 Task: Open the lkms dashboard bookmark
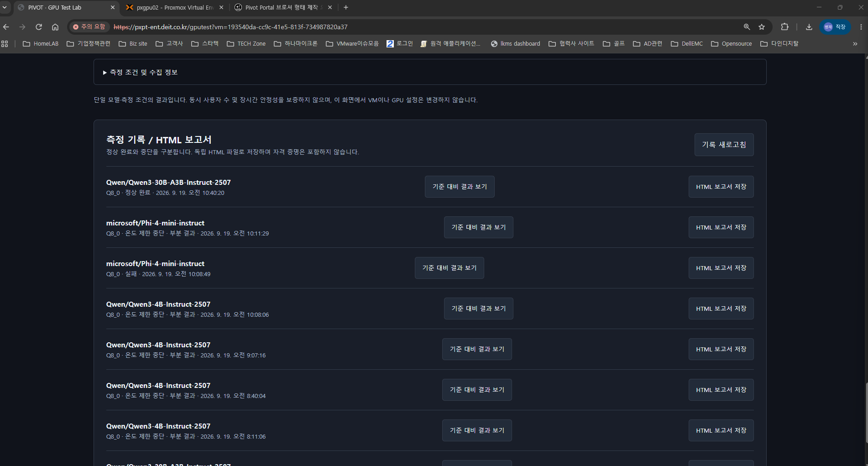coord(515,44)
